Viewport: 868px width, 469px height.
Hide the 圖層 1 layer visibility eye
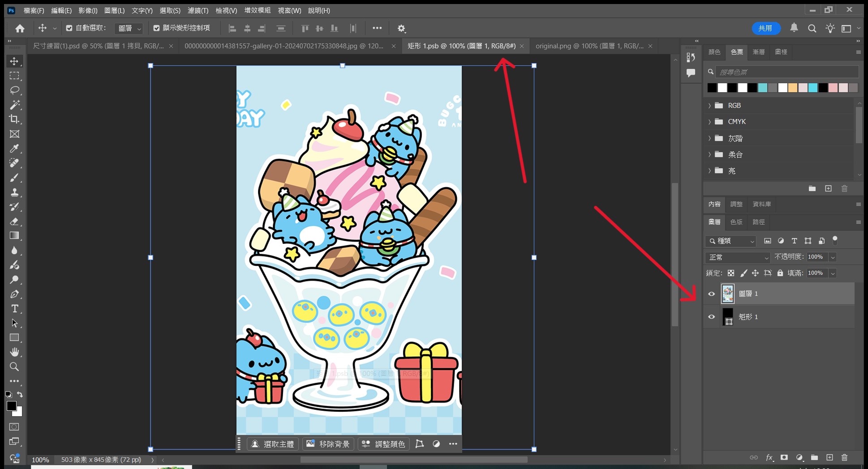pyautogui.click(x=711, y=294)
